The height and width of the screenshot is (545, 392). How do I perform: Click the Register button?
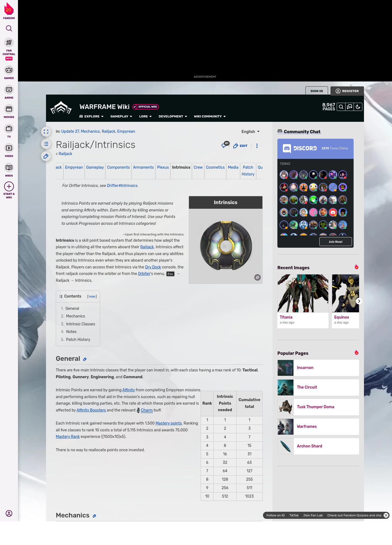(347, 91)
